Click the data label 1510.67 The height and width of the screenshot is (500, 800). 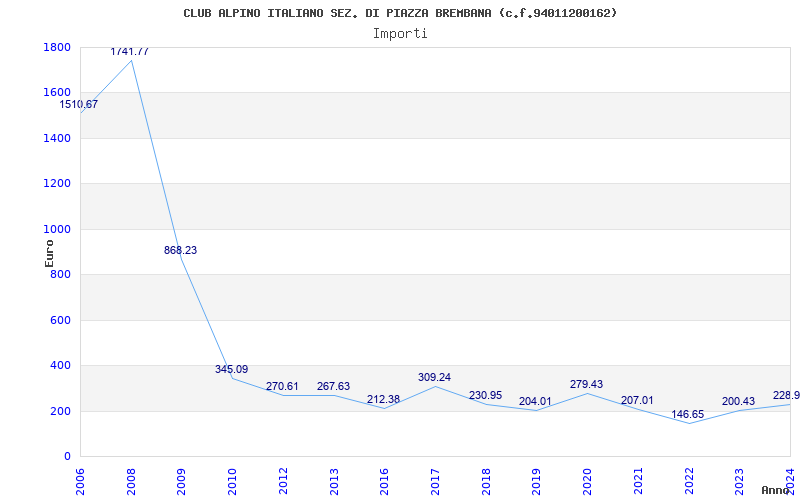[x=79, y=104]
